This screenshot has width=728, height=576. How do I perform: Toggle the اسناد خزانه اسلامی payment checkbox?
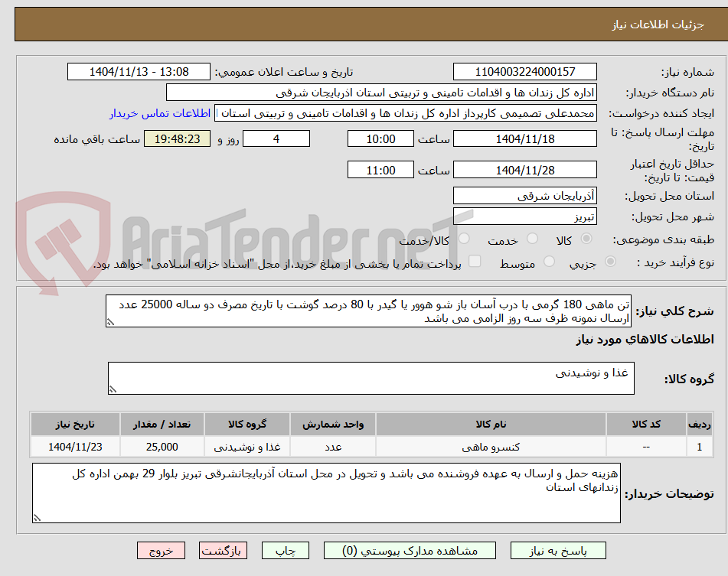coord(475,261)
